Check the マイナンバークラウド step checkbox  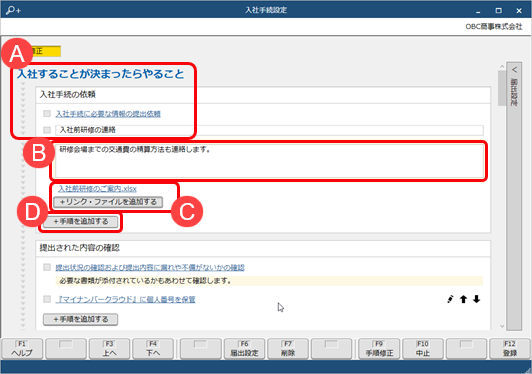[x=47, y=299]
